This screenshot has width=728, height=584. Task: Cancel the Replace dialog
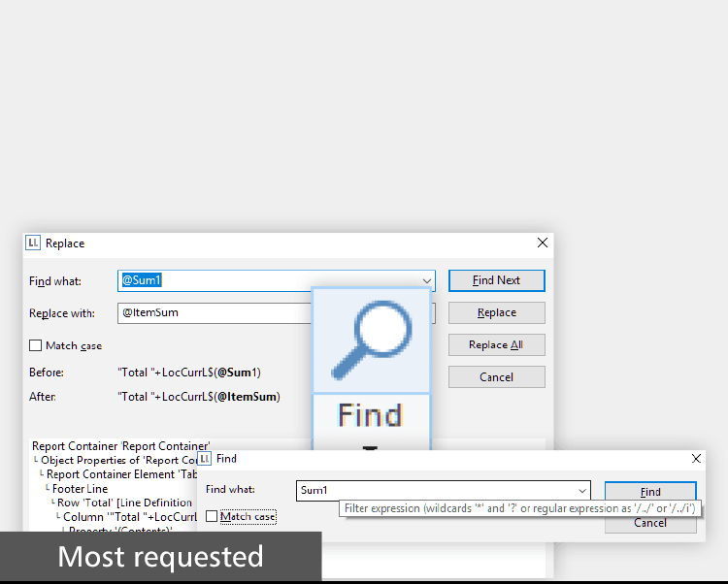coord(496,376)
